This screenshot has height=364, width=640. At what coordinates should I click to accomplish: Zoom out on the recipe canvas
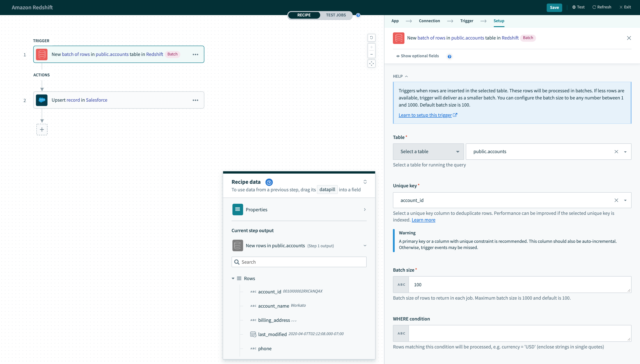coord(371,54)
